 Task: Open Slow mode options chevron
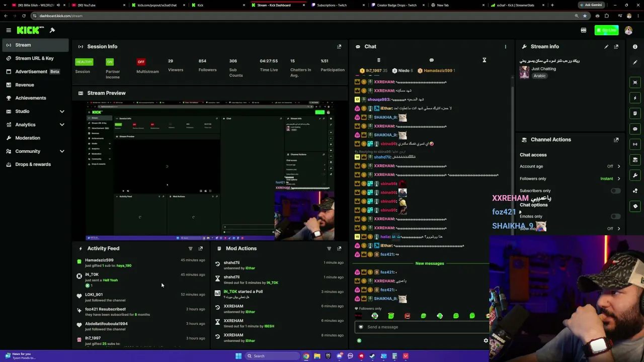point(619,229)
